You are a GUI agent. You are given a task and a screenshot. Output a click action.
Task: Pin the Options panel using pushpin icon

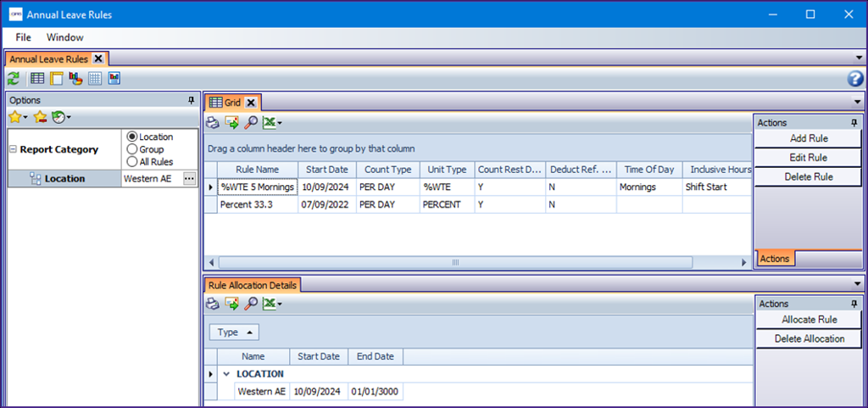click(191, 100)
